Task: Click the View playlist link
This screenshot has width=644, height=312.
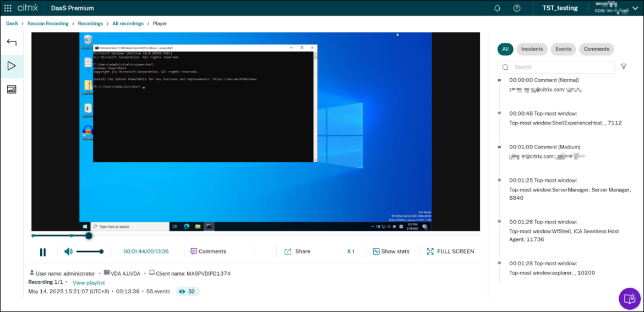Action: 89,282
